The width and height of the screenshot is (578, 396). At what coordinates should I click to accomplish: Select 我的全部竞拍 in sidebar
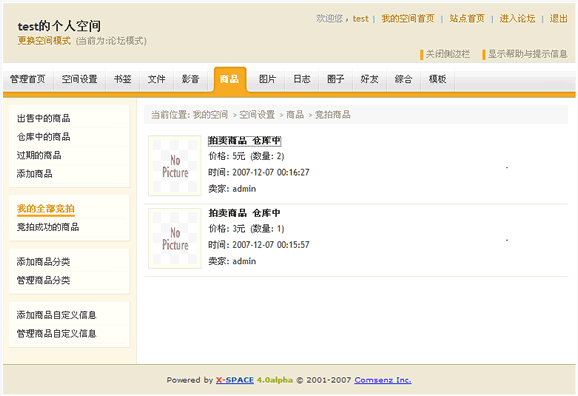[x=46, y=209]
